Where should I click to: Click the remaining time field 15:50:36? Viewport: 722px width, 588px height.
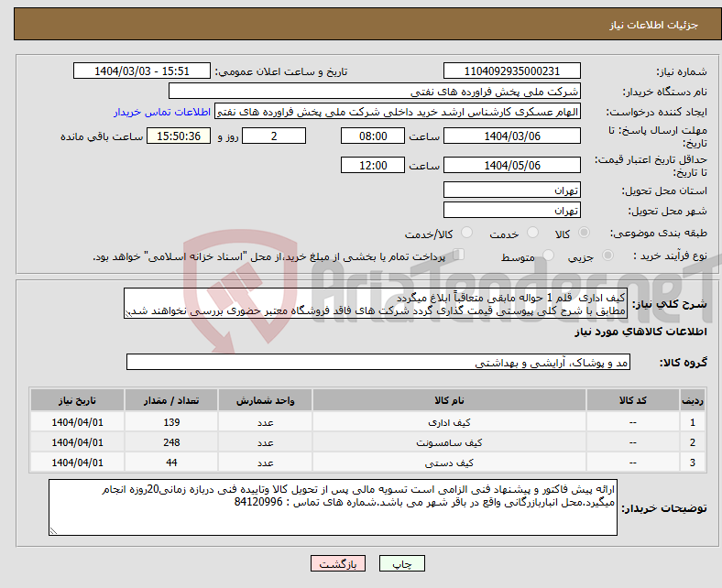pyautogui.click(x=178, y=136)
